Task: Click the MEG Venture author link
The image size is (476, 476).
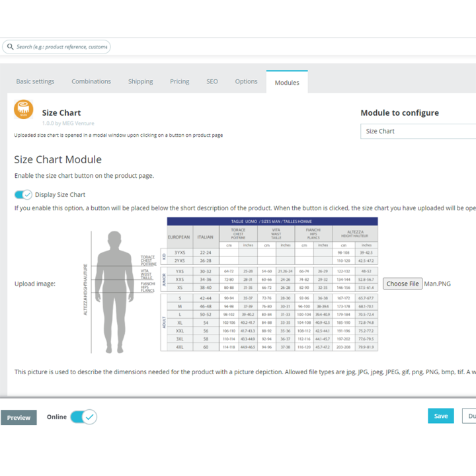Action: [x=78, y=123]
